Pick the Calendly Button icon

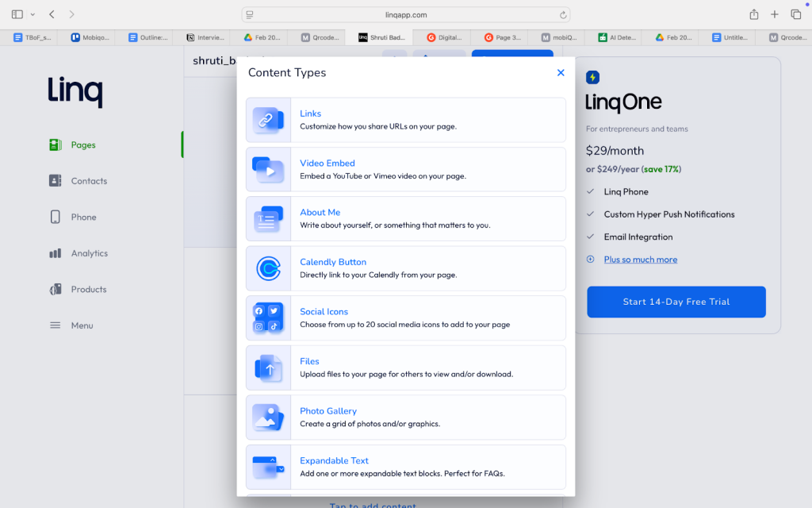268,268
